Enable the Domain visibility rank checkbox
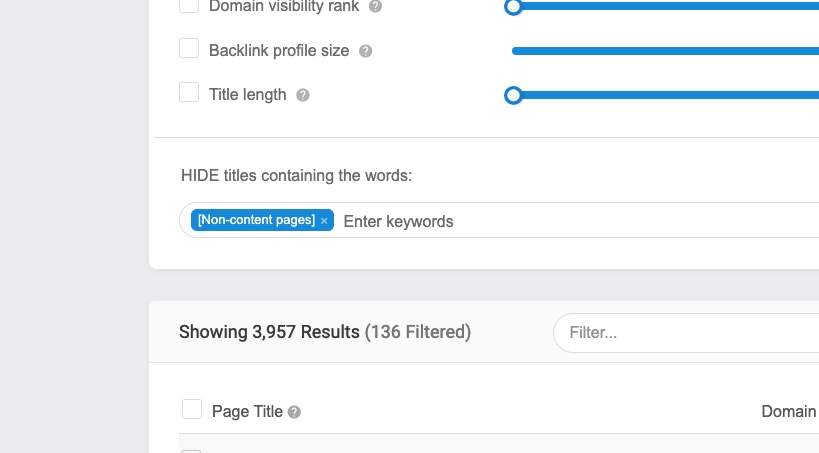819x453 pixels. coord(189,5)
